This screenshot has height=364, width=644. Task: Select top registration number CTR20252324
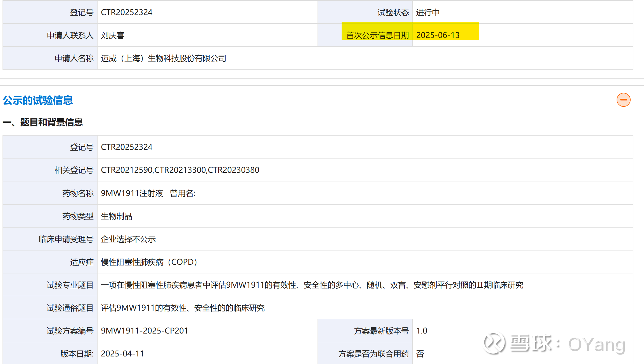127,12
